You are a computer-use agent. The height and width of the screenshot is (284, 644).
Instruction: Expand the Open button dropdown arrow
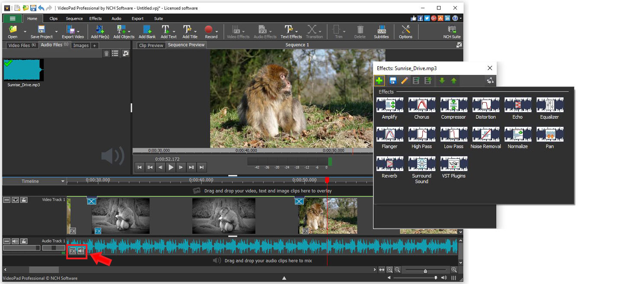pos(25,31)
